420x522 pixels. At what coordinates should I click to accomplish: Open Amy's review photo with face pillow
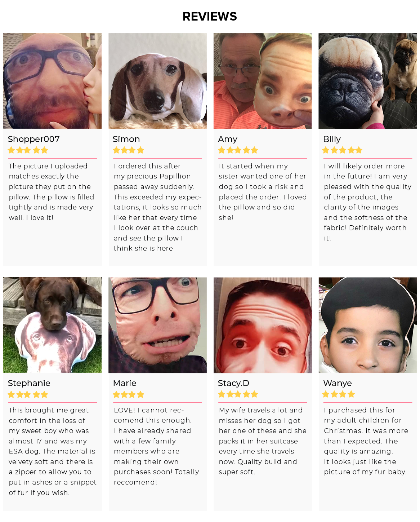263,81
